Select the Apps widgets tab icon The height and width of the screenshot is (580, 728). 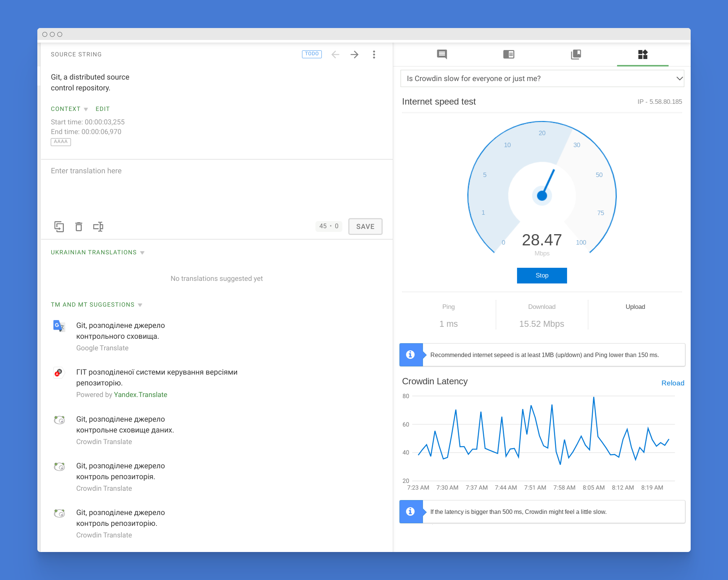(643, 55)
